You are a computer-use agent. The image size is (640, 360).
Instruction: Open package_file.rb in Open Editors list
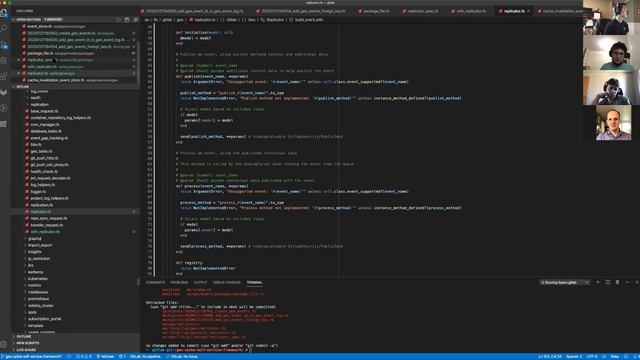coord(76,53)
